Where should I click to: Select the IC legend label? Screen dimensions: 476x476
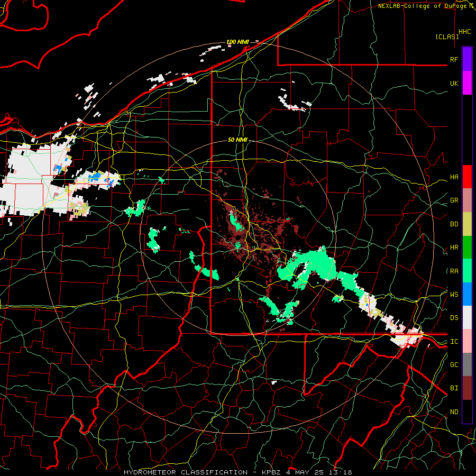454,342
